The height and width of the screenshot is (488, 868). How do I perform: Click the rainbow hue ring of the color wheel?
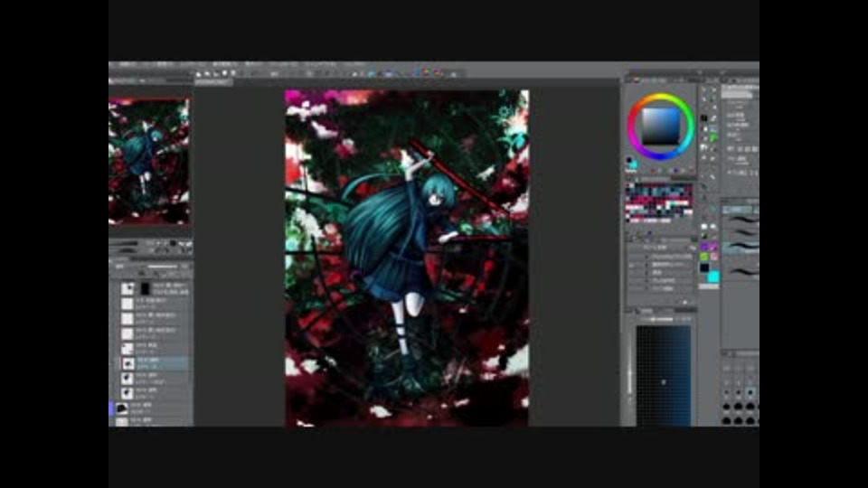(x=660, y=99)
